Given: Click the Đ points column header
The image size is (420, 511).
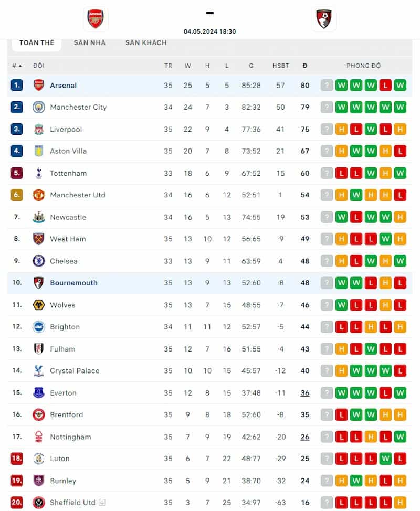Looking at the screenshot, I should [305, 66].
